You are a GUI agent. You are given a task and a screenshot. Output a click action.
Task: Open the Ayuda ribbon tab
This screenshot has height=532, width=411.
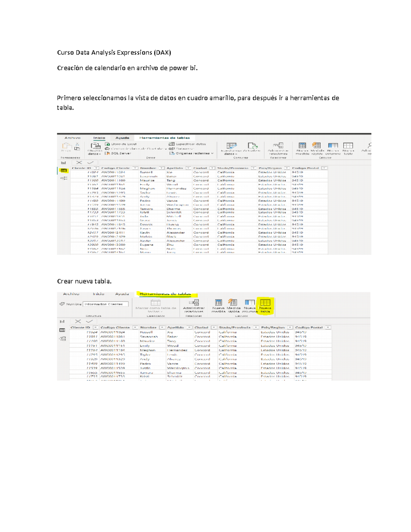pos(121,137)
